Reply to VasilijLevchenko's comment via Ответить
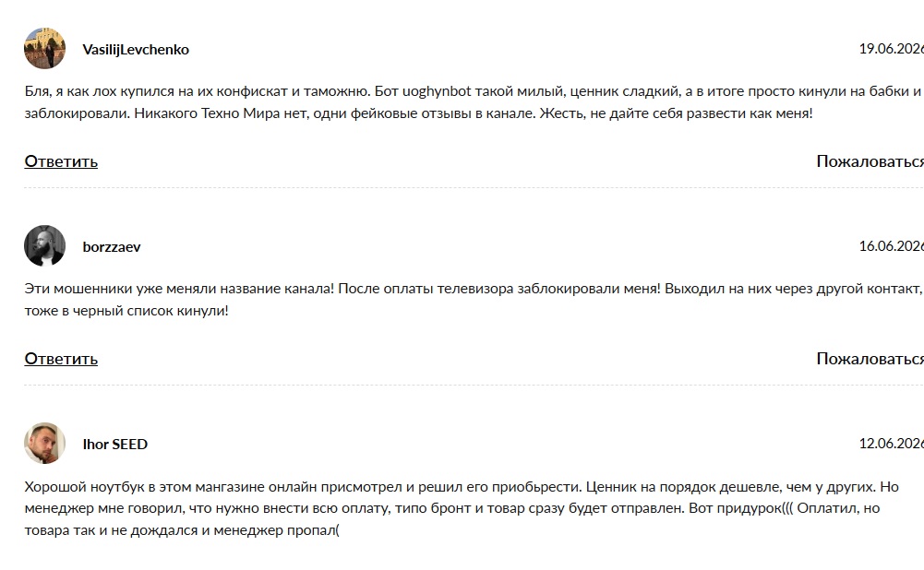The image size is (924, 570). (x=61, y=161)
